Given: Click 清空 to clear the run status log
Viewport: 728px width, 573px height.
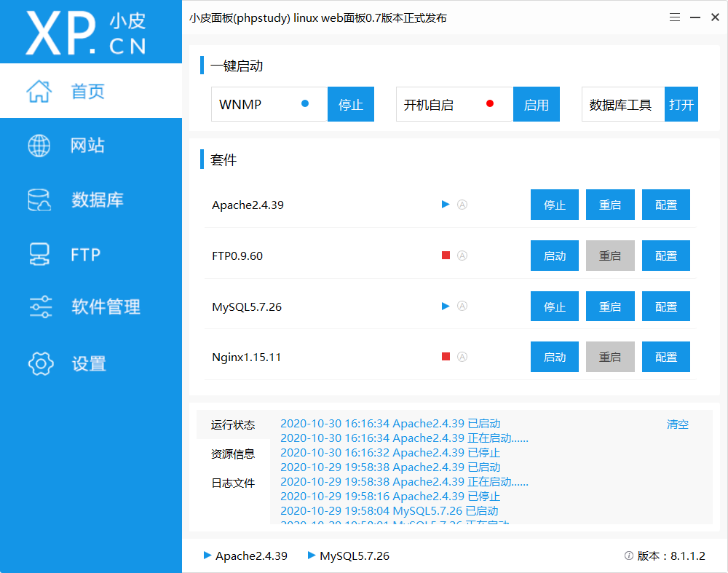Looking at the screenshot, I should tap(677, 424).
